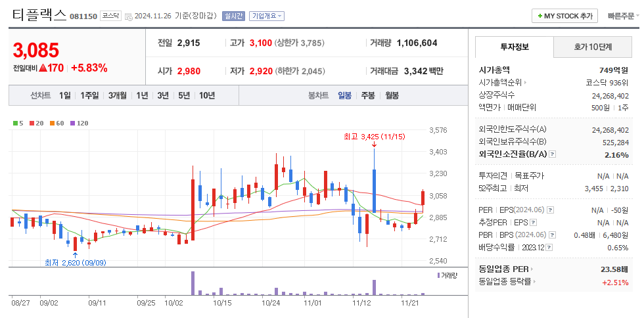Click the red 20-day moving average legend
This screenshot has height=318, width=644.
click(35, 124)
